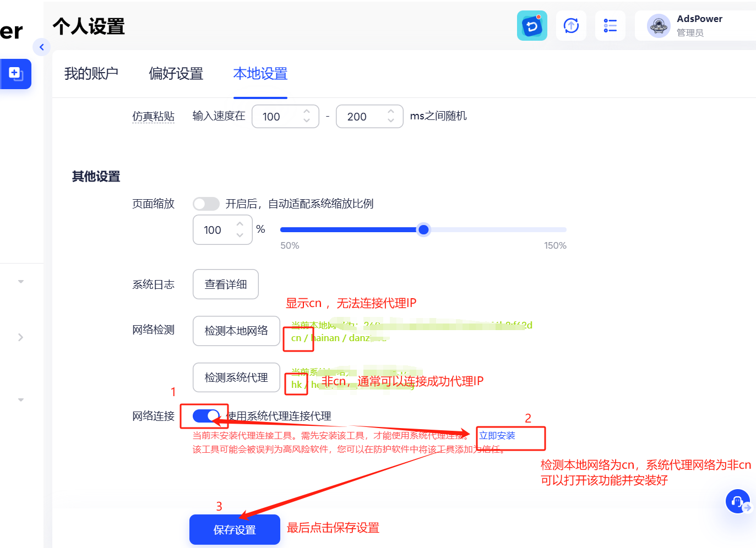The image size is (756, 548).
Task: Click the 保存设置 button
Action: (x=235, y=529)
